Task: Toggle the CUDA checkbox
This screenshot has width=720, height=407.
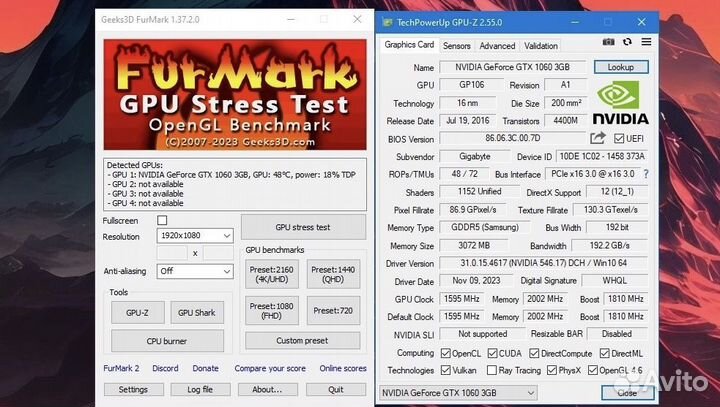Action: (492, 353)
